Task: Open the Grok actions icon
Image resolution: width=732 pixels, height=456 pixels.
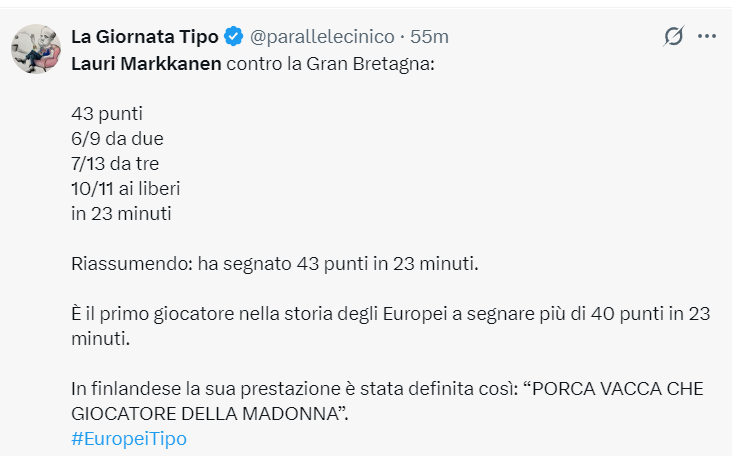Action: coord(674,37)
